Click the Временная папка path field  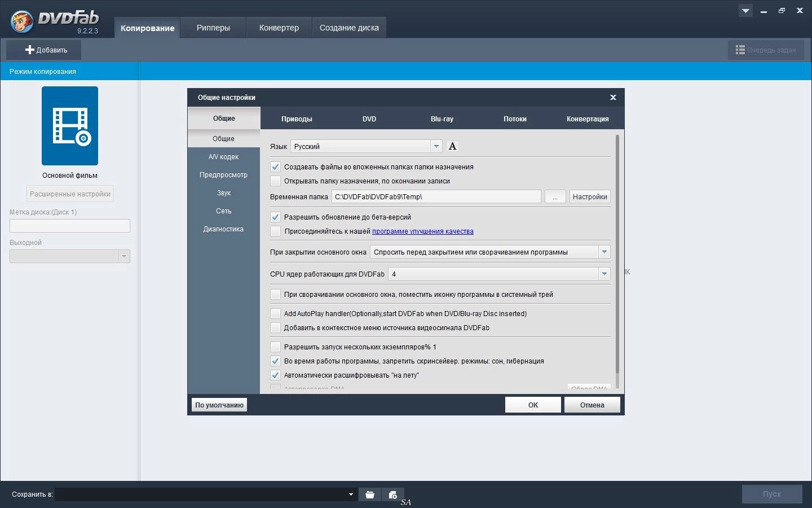click(x=436, y=196)
